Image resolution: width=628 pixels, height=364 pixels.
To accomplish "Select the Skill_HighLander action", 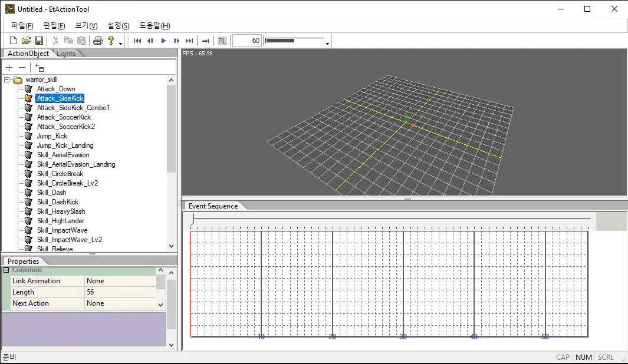I will click(x=61, y=221).
